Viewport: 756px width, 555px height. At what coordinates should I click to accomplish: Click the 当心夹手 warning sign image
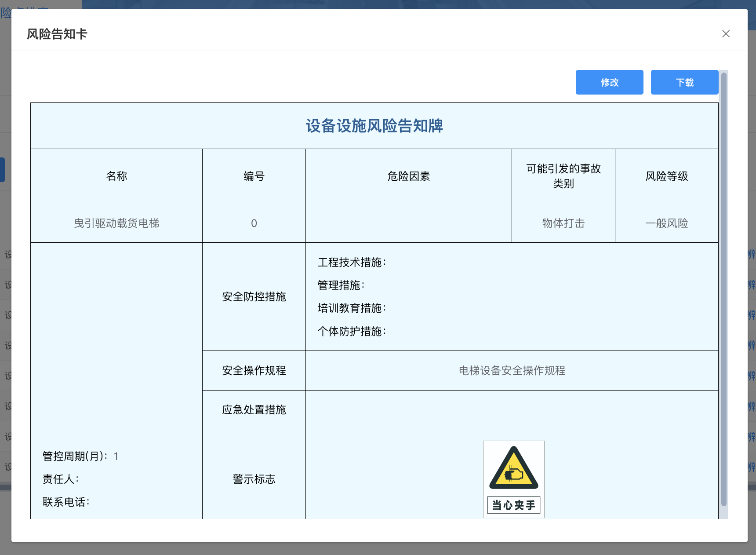click(513, 479)
